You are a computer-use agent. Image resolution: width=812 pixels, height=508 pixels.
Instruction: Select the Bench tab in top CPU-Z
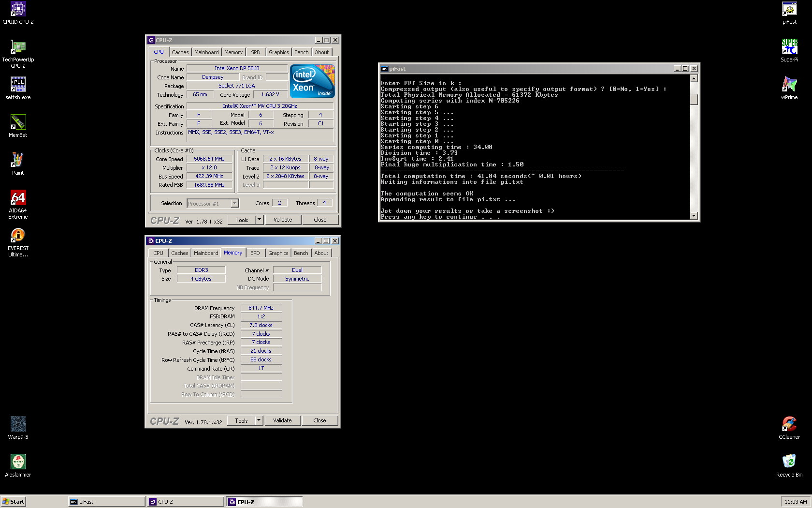coord(301,52)
